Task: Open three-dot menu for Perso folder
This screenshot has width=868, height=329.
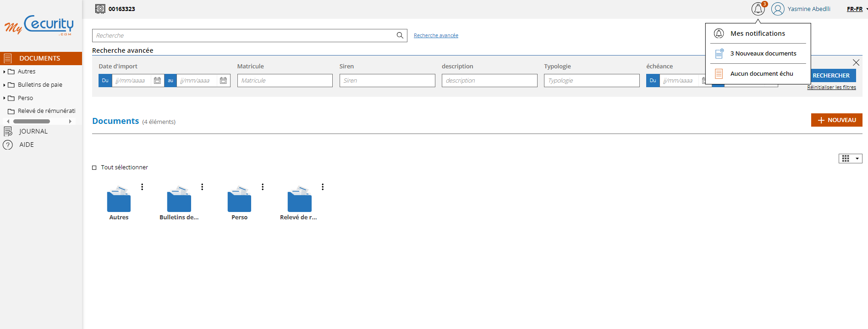Action: [x=263, y=187]
